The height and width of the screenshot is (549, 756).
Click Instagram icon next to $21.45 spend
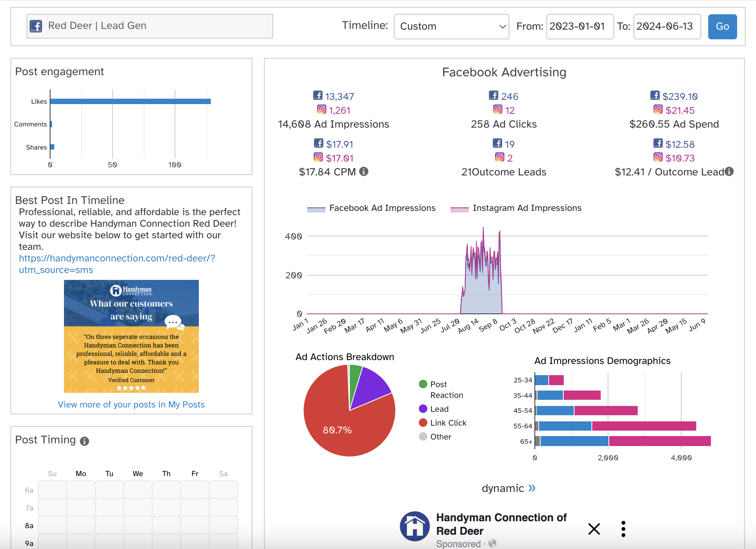[x=658, y=109]
